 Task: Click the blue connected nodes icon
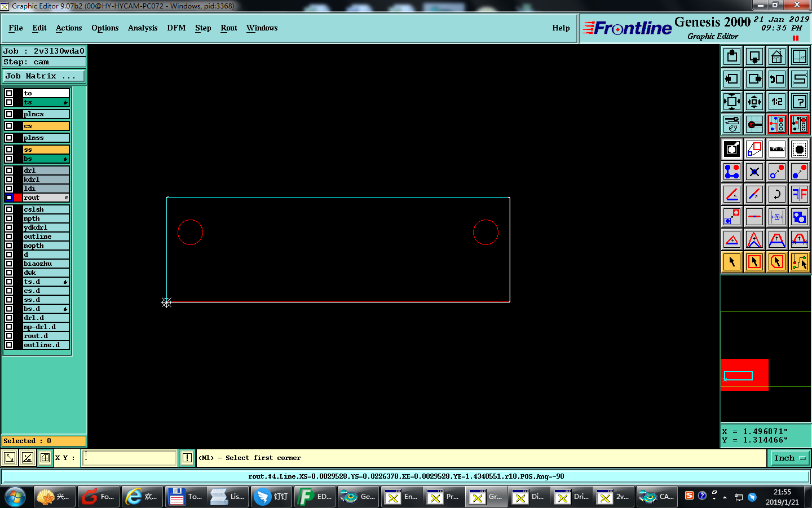(732, 172)
